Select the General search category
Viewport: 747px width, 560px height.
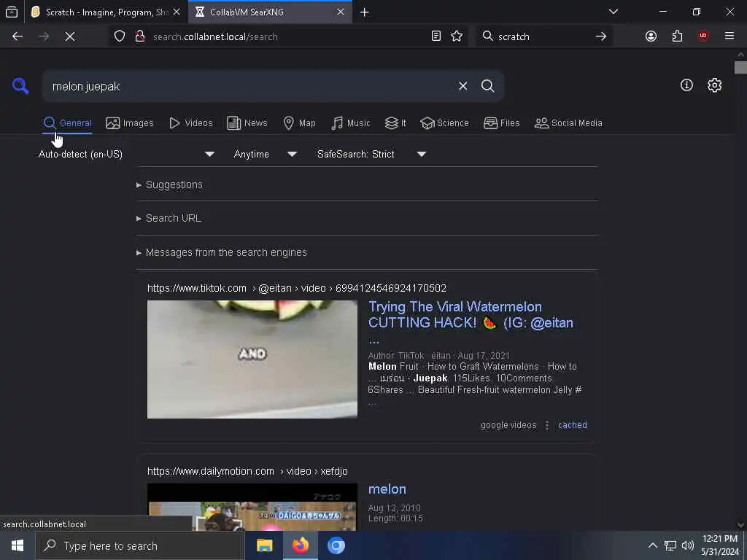coord(67,123)
